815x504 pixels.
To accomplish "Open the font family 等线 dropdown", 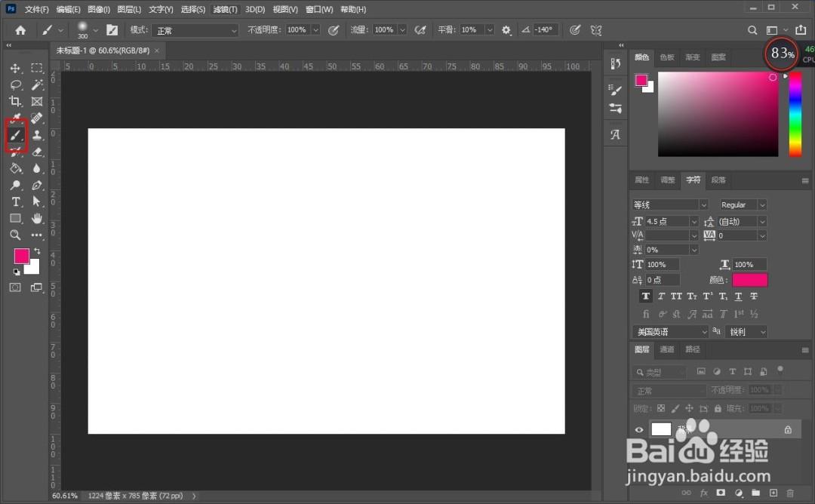I will coord(670,204).
